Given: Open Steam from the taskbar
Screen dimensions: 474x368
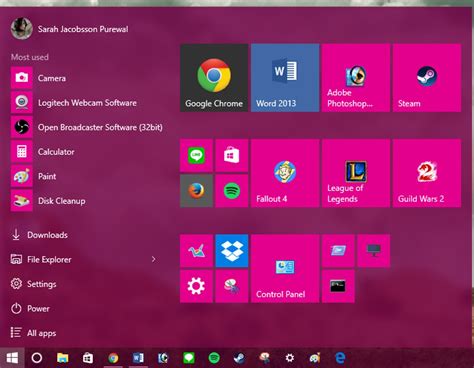Looking at the screenshot, I should point(239,358).
